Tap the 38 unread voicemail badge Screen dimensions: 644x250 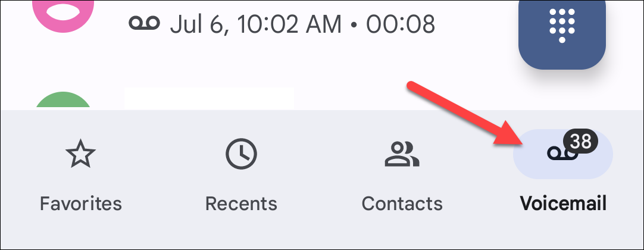tap(580, 142)
